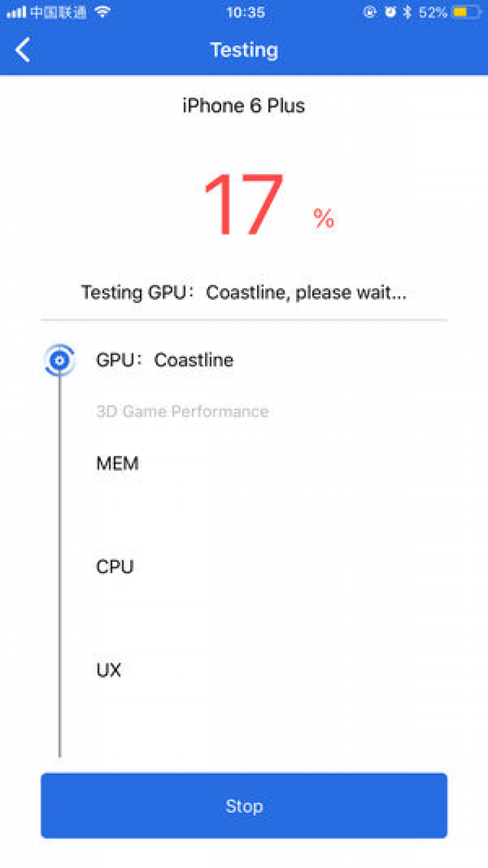Tap the alarm clock status icon

[390, 12]
